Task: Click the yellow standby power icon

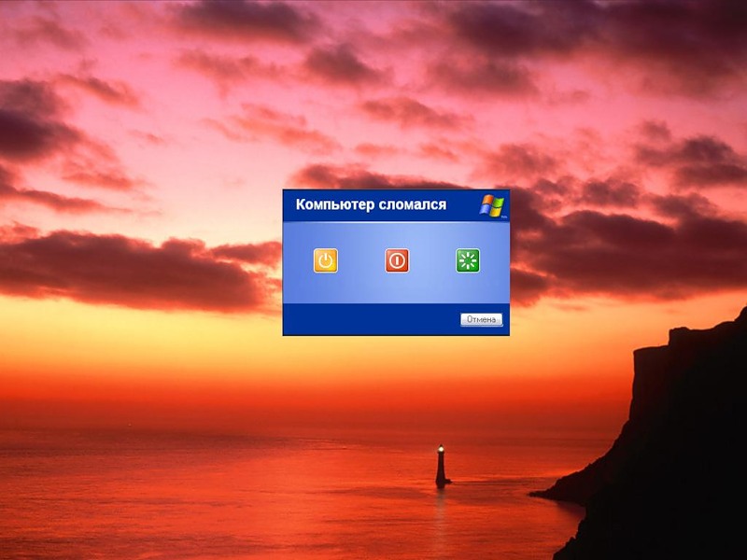Action: [325, 260]
